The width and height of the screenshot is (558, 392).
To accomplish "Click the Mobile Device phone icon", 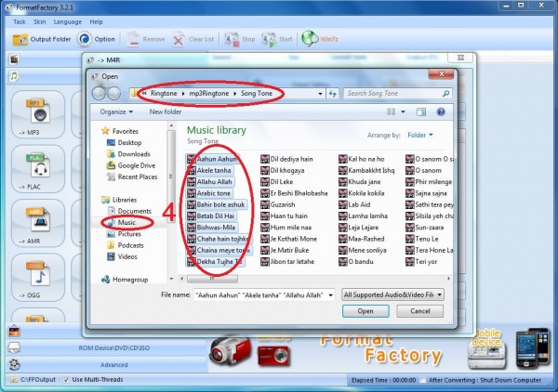I will coord(533,348).
